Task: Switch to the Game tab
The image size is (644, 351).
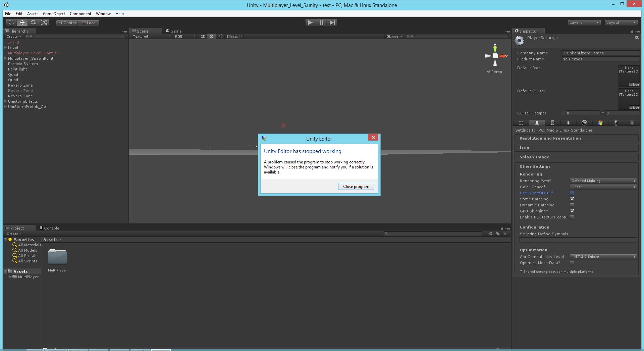Action: 174,31
